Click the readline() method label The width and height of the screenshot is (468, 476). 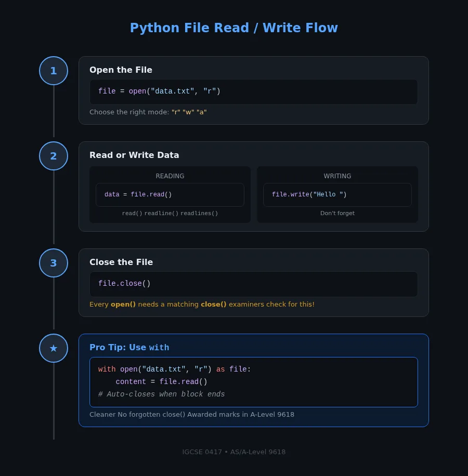[x=161, y=214]
